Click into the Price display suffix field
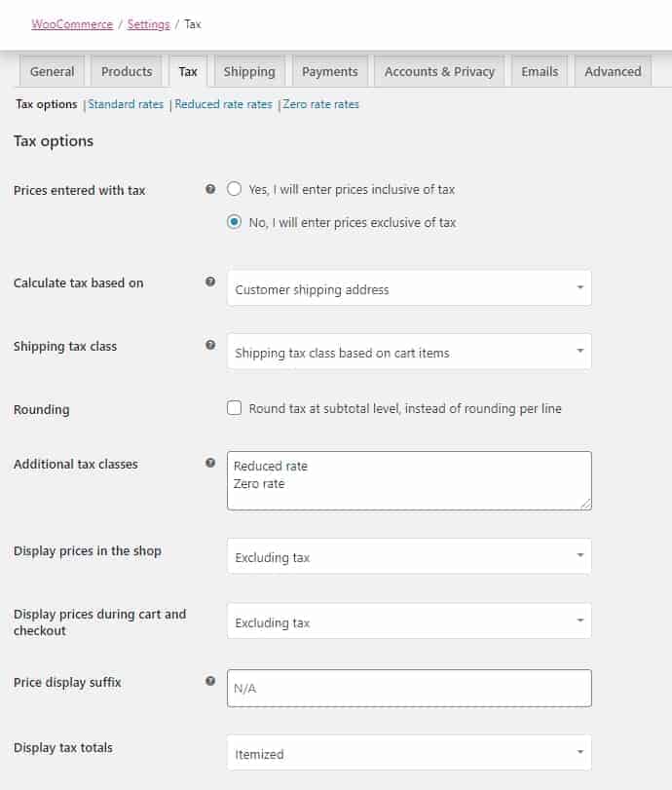The image size is (672, 790). (409, 689)
